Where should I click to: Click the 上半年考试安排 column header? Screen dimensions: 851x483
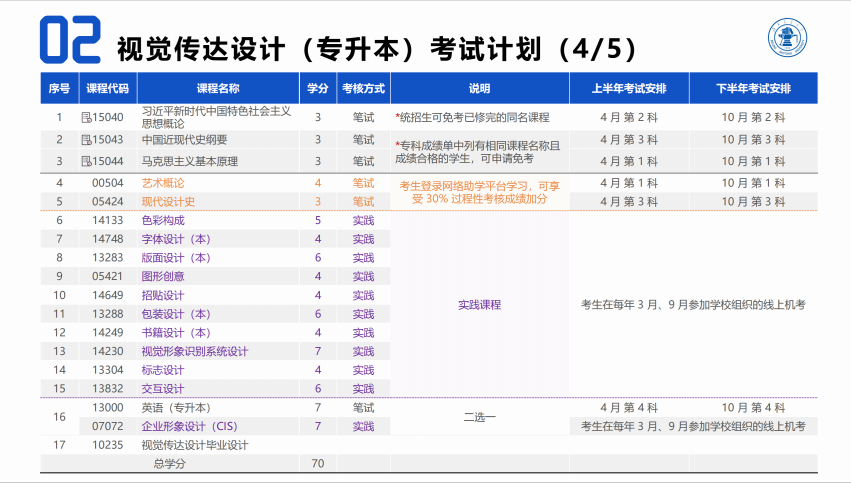pyautogui.click(x=628, y=89)
